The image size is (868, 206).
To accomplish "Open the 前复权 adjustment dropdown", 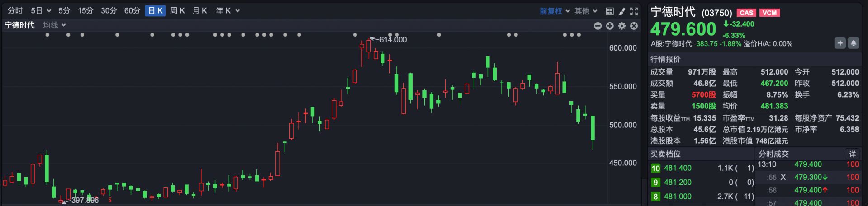I will [554, 11].
